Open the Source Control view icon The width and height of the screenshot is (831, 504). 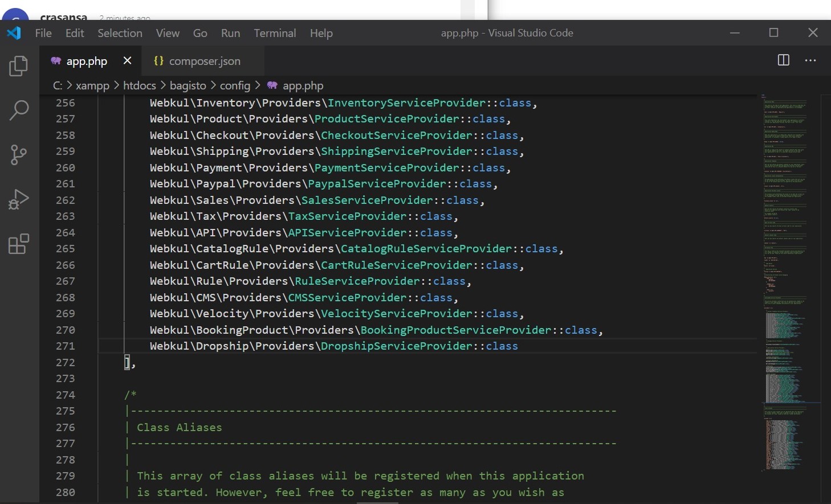pos(19,155)
